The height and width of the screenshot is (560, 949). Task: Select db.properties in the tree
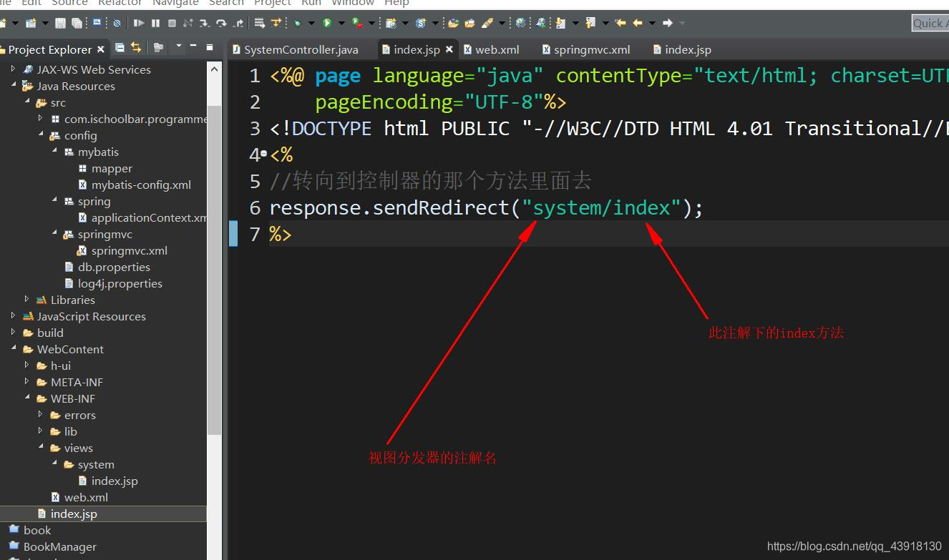pos(107,267)
